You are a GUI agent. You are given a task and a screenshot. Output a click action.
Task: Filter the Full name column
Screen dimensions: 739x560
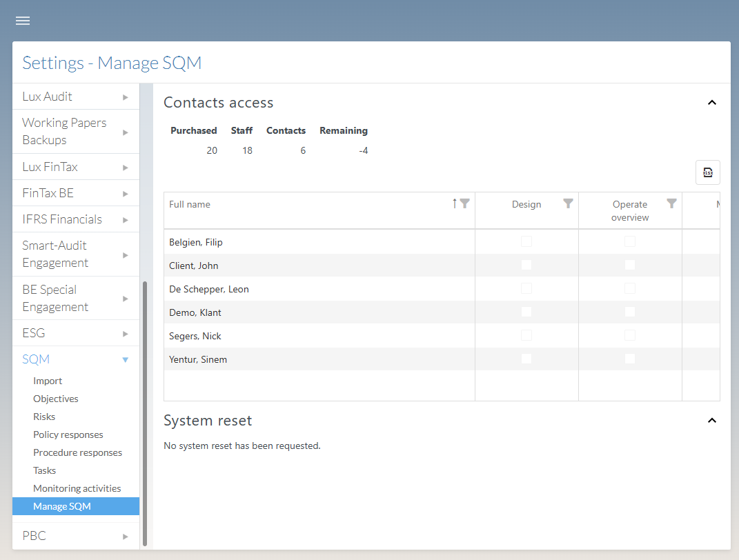coord(464,203)
